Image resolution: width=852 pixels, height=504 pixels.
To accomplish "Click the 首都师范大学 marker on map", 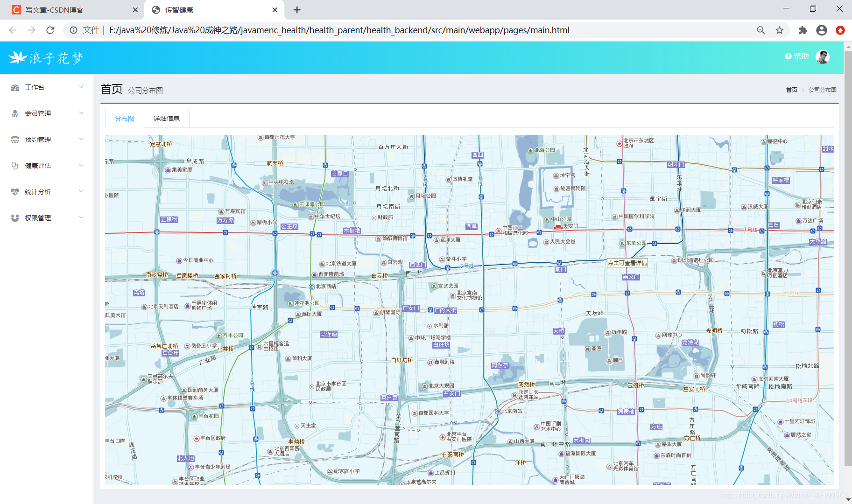I will click(x=261, y=138).
